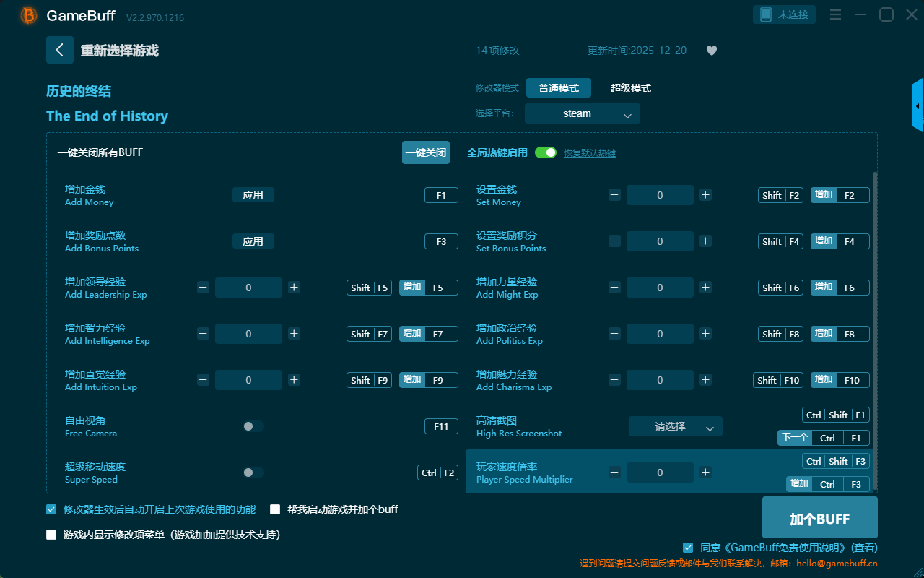This screenshot has width=924, height=578.
Task: Expand the High Res Screenshot dropdown
Action: tap(675, 426)
